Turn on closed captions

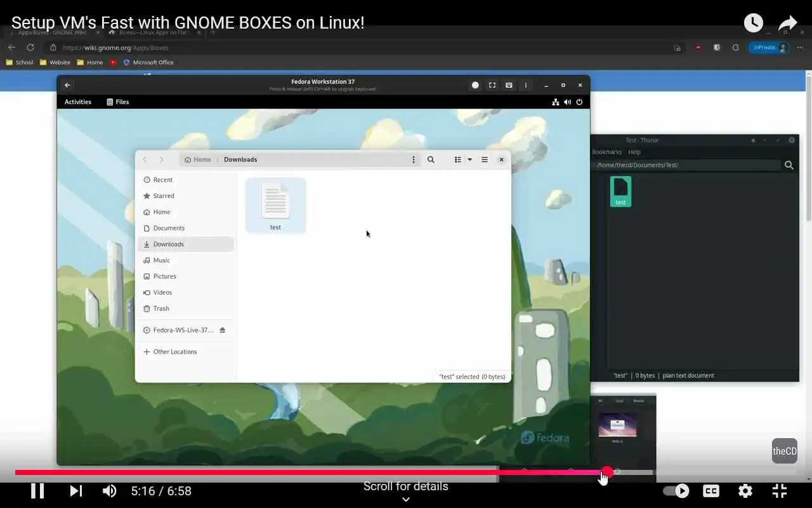click(x=711, y=491)
